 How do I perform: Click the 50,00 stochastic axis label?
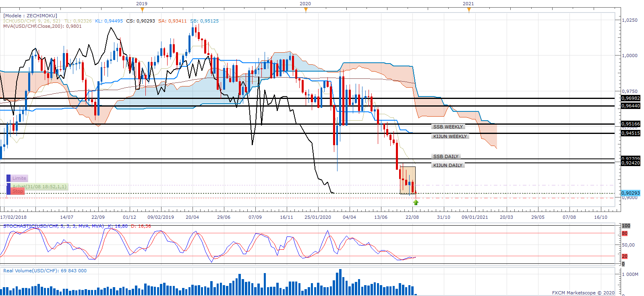click(628, 245)
